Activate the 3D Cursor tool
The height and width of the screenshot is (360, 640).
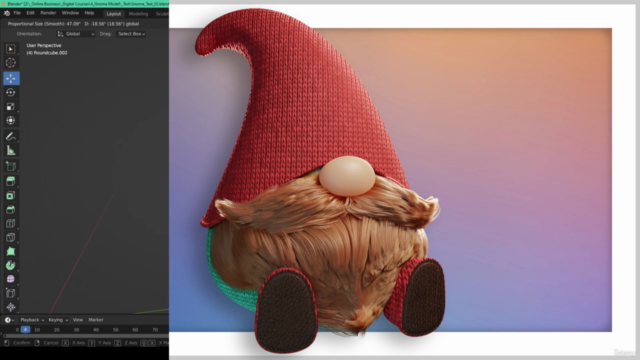(11, 63)
